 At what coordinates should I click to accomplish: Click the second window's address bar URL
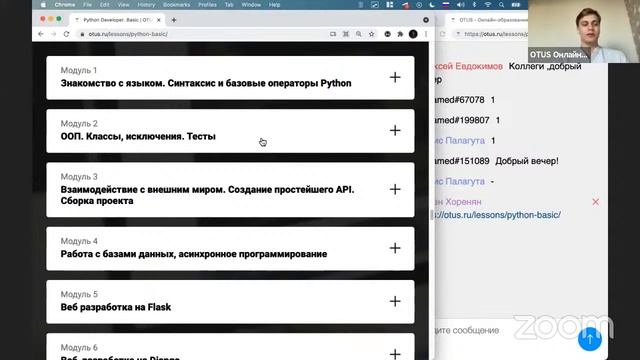(x=496, y=34)
